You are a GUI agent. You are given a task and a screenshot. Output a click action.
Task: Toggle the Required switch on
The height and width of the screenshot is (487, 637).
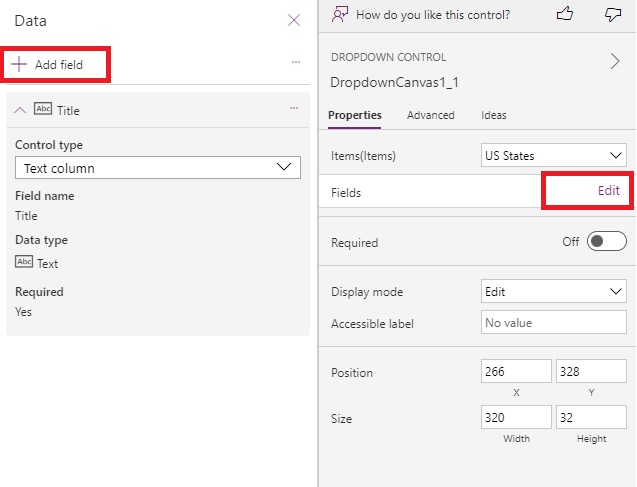click(607, 242)
